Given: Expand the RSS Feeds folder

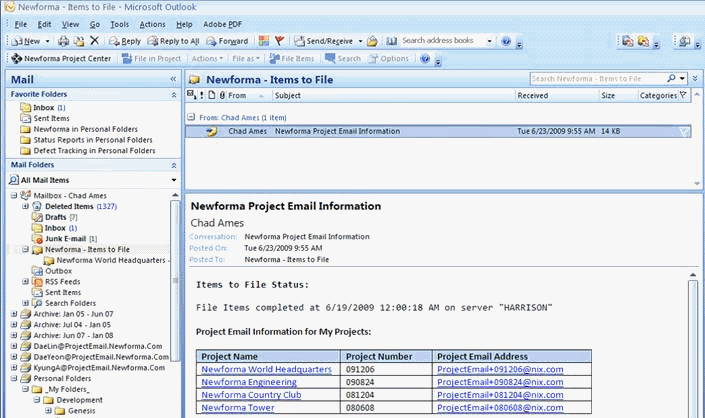Looking at the screenshot, I should tap(26, 282).
